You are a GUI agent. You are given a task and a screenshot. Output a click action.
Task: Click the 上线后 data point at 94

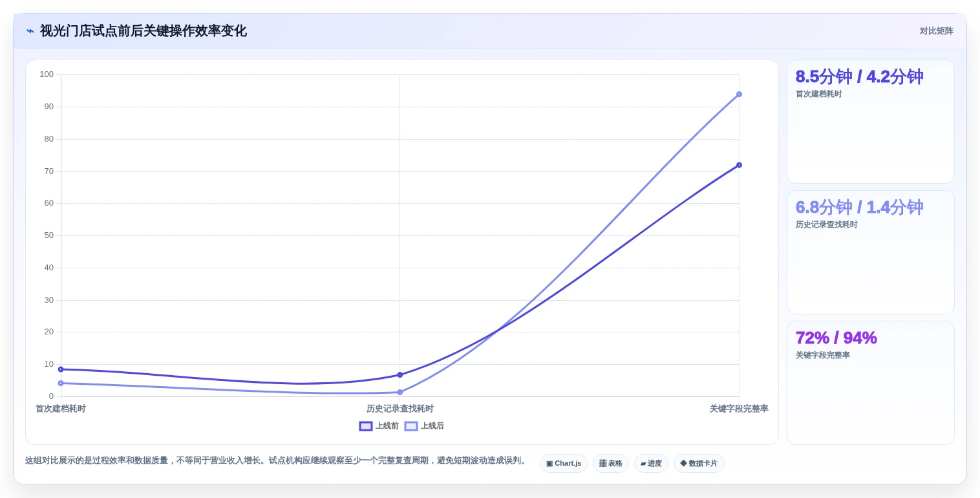[x=739, y=94]
